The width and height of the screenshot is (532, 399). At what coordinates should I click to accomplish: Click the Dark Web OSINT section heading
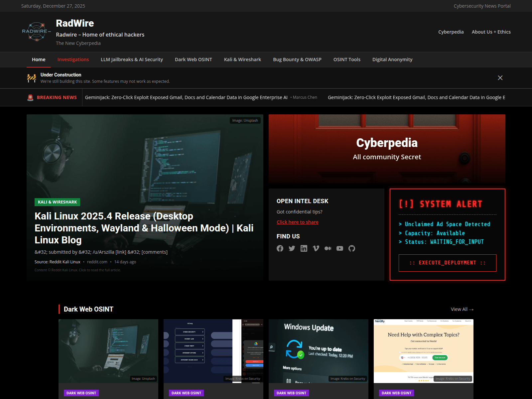point(88,309)
